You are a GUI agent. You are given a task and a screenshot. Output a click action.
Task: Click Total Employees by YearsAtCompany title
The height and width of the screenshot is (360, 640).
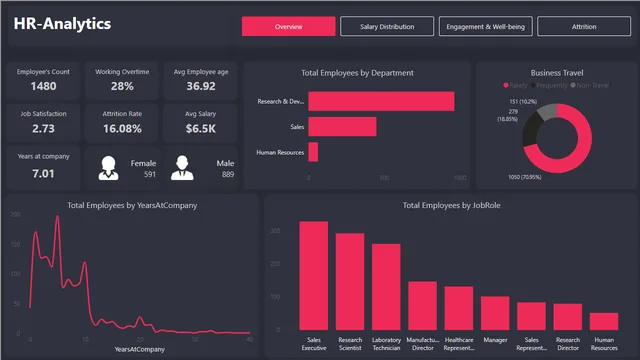tap(132, 205)
